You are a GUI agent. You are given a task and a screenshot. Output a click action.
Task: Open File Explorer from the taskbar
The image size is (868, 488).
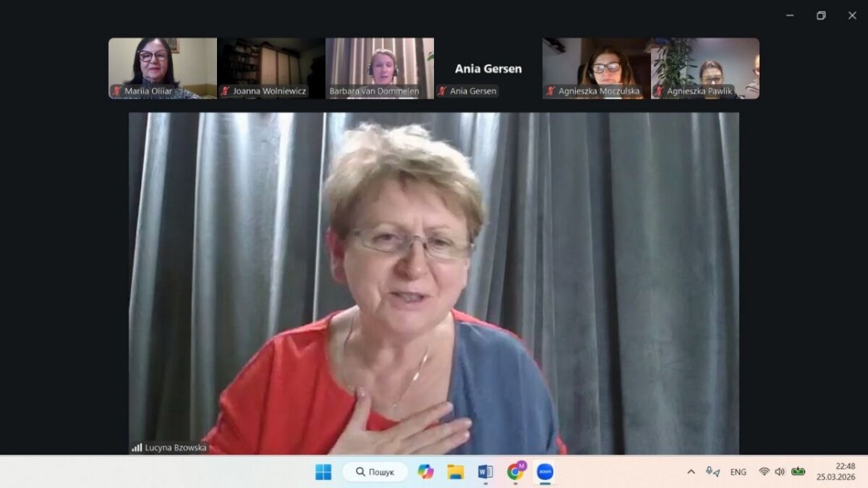456,472
